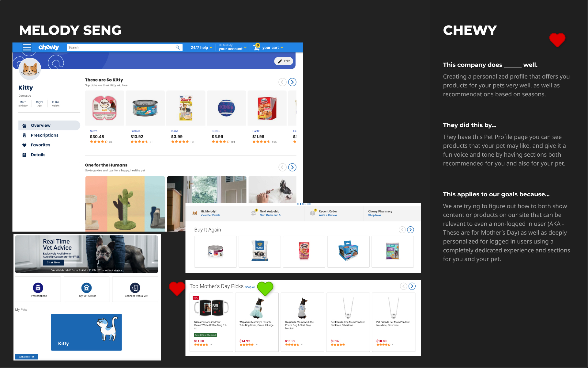Screen dimensions: 588x368
Task: Expand the your account dropdown
Action: (231, 47)
